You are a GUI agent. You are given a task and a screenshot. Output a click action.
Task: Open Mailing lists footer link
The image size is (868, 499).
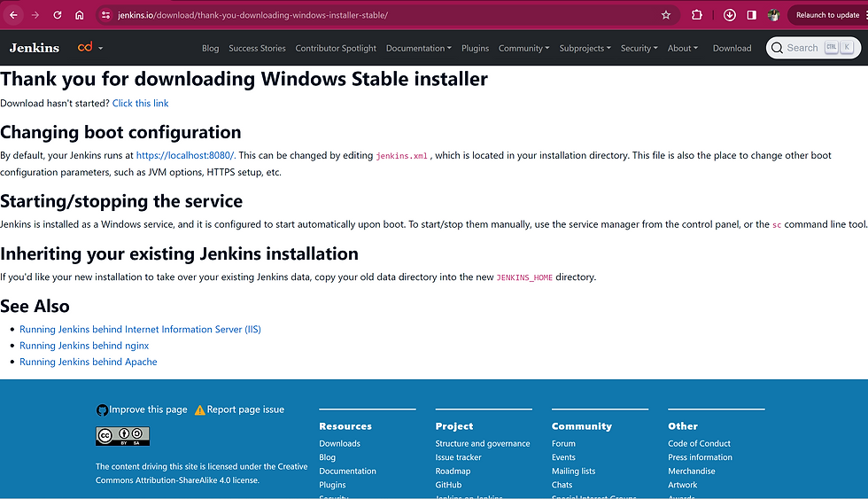574,471
